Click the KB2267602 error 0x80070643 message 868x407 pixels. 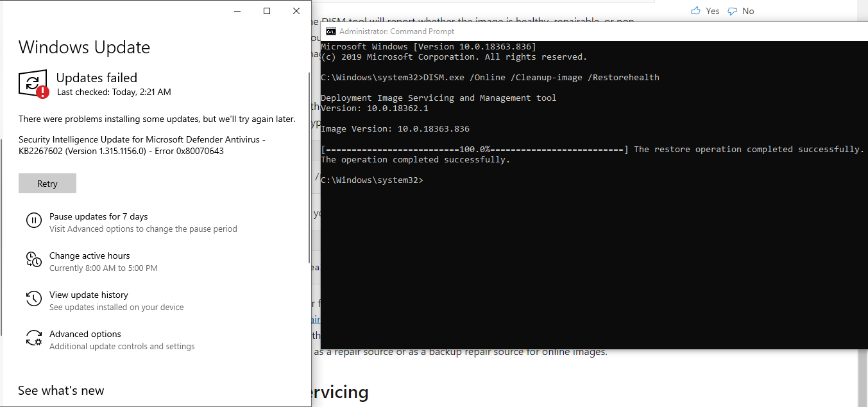(x=142, y=145)
